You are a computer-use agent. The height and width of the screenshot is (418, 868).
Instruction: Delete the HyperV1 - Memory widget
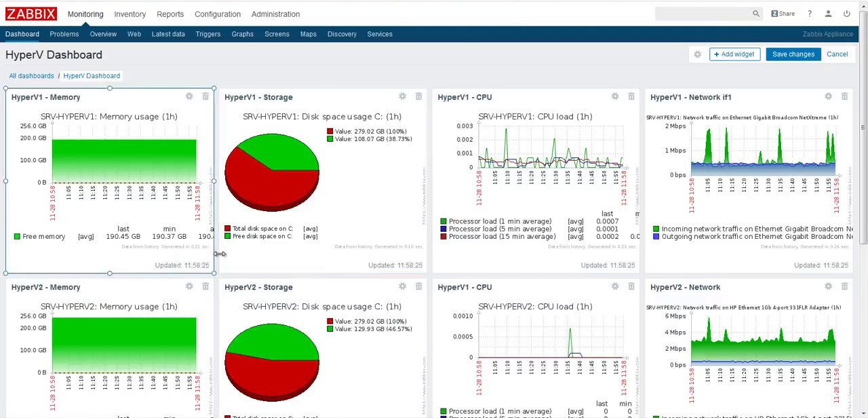tap(205, 96)
